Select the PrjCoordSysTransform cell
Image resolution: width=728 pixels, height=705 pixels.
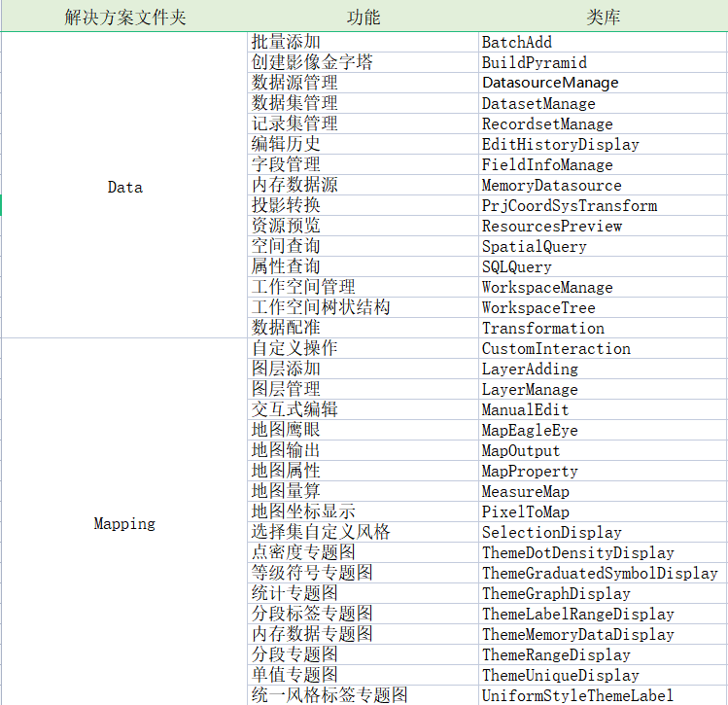pyautogui.click(x=603, y=206)
